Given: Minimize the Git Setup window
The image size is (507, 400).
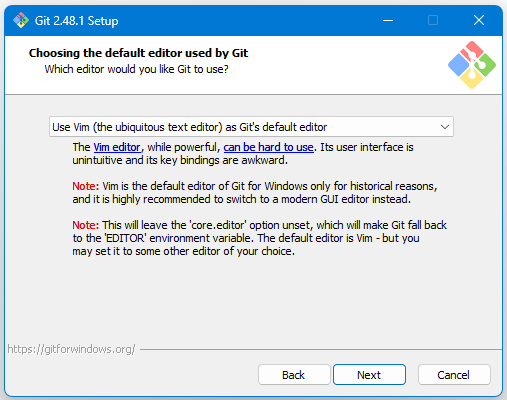Looking at the screenshot, I should pos(388,20).
